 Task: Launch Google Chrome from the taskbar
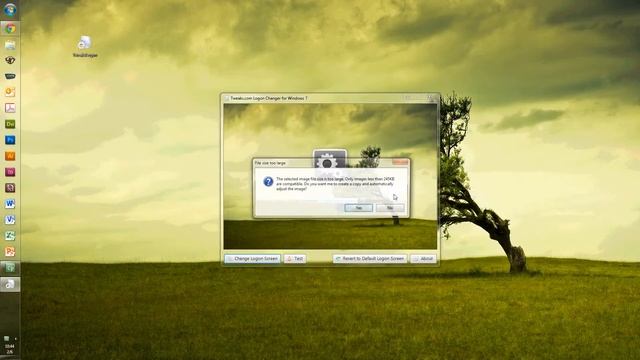[10, 28]
